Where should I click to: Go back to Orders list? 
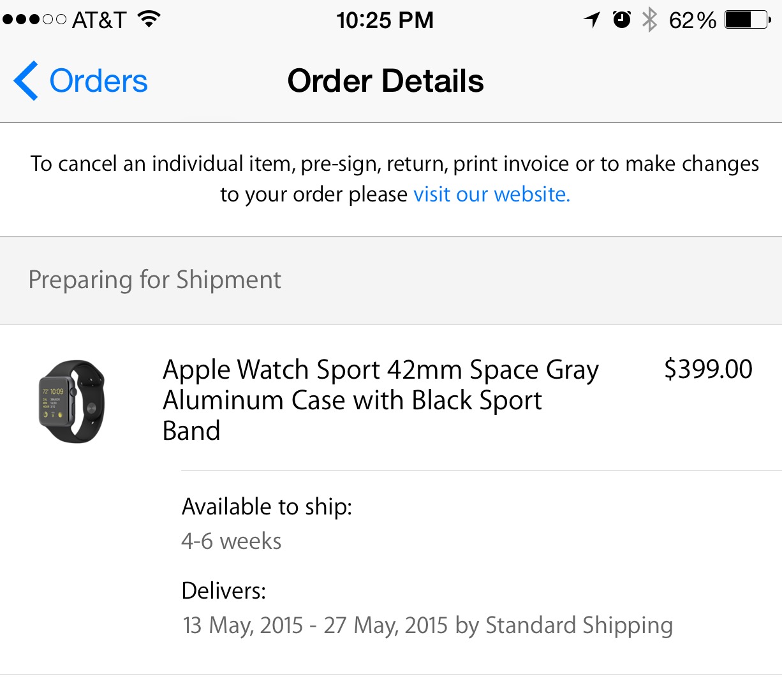(98, 81)
